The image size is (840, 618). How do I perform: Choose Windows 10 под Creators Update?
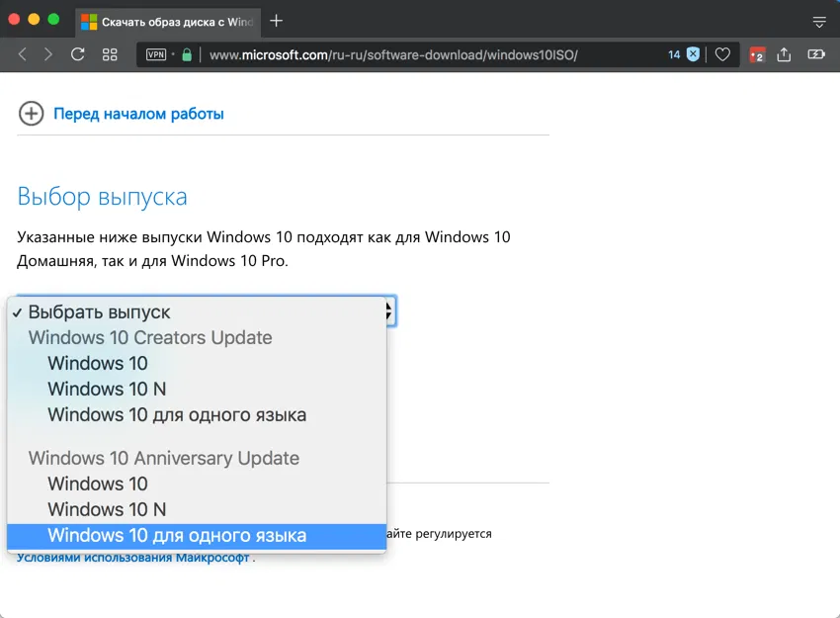[x=97, y=363]
